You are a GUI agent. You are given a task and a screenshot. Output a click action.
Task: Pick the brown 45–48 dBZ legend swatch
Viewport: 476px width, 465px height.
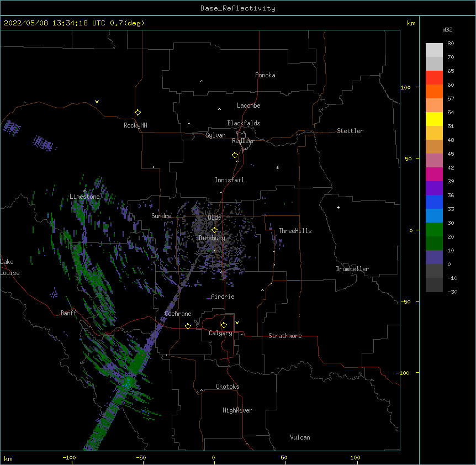coord(434,146)
